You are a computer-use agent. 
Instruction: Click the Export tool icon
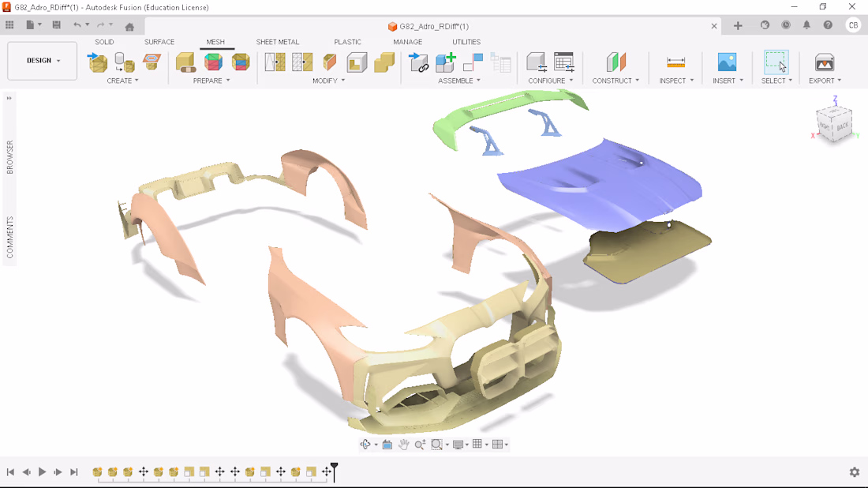click(825, 62)
